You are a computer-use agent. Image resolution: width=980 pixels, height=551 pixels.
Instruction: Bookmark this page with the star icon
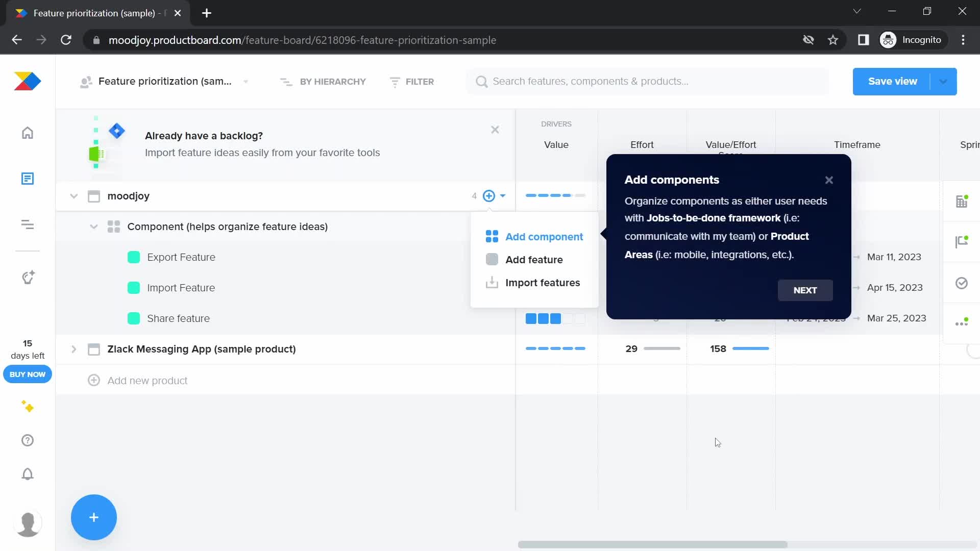click(833, 40)
